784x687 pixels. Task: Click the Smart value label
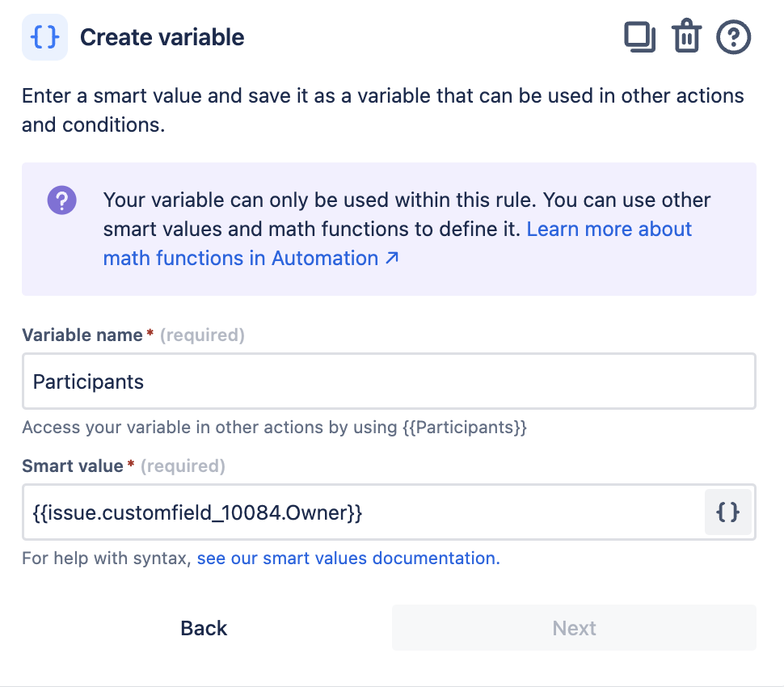coord(73,466)
